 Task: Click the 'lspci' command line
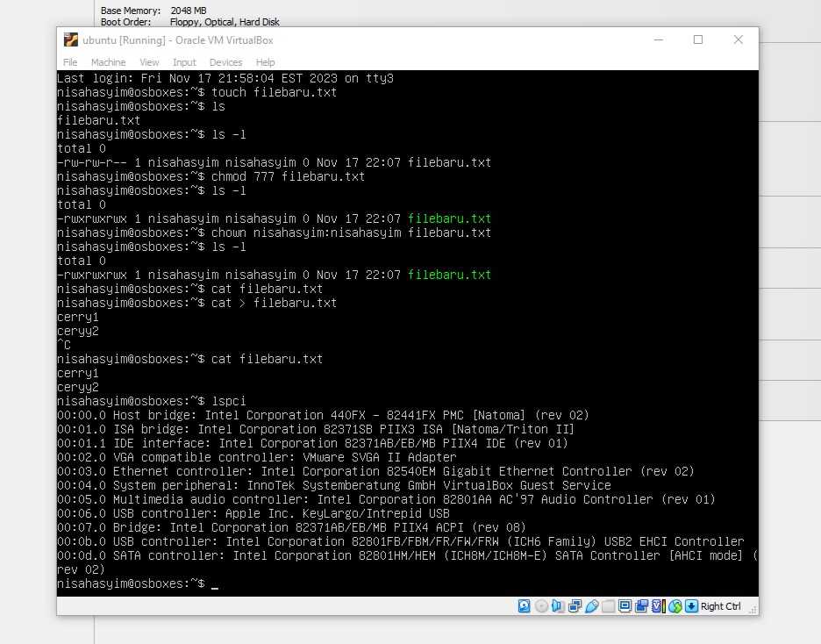152,401
